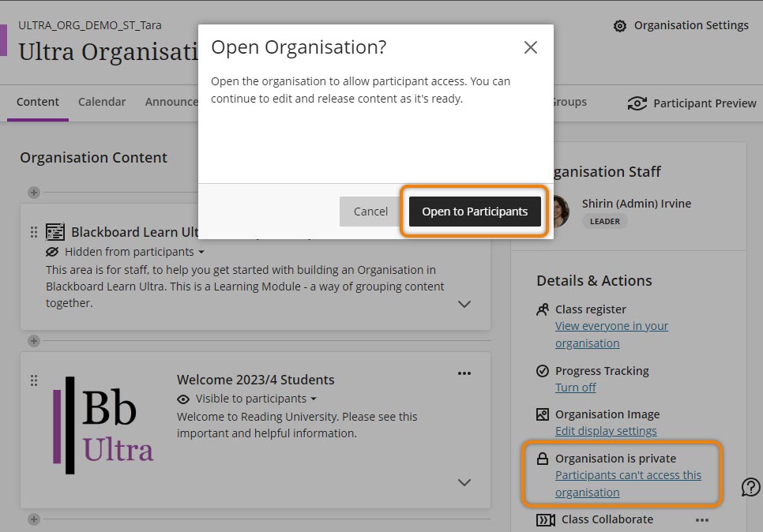The image size is (763, 532).
Task: Click the Participant Preview eye icon
Action: coord(637,103)
